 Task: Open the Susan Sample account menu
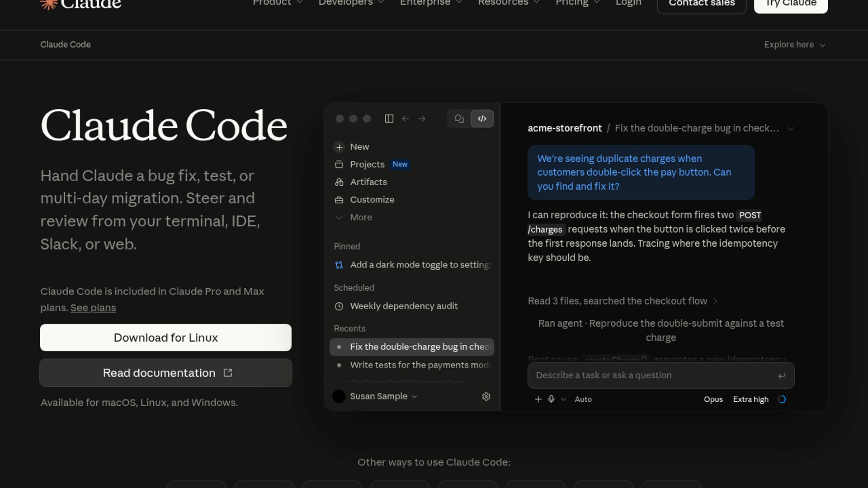coord(375,396)
